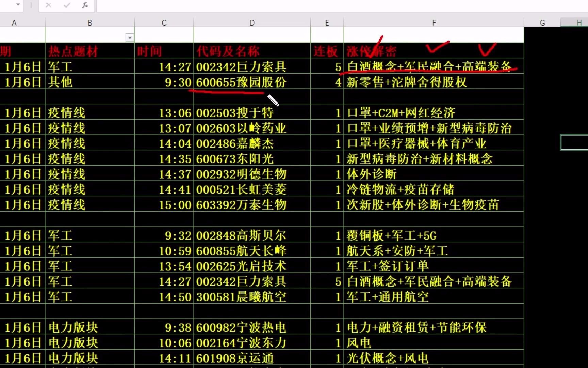
Task: Select cell 002848高斯贝尔
Action: pyautogui.click(x=252, y=235)
